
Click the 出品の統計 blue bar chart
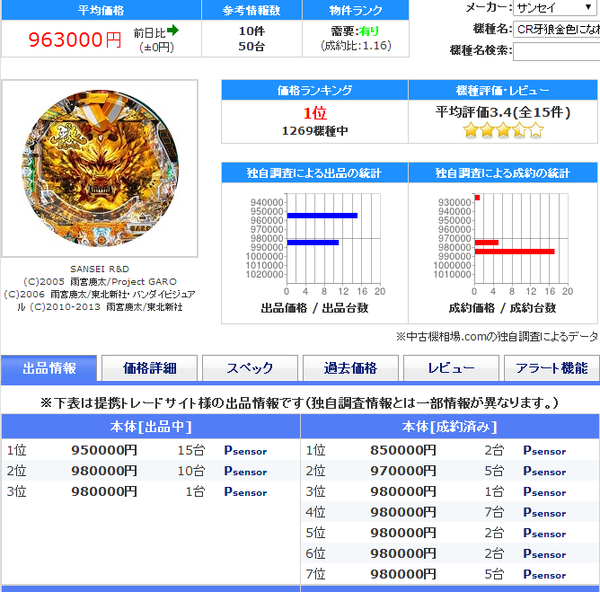(x=315, y=244)
